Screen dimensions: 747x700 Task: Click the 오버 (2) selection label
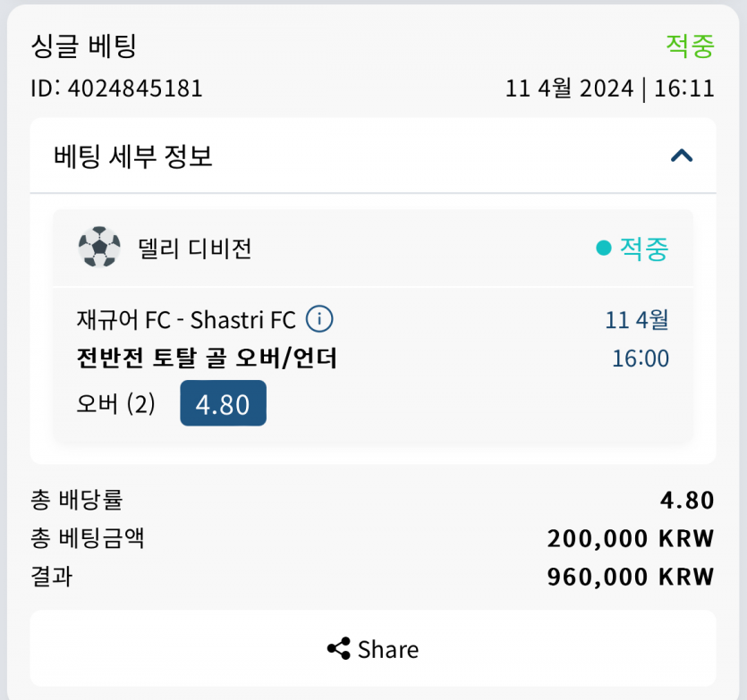[116, 404]
